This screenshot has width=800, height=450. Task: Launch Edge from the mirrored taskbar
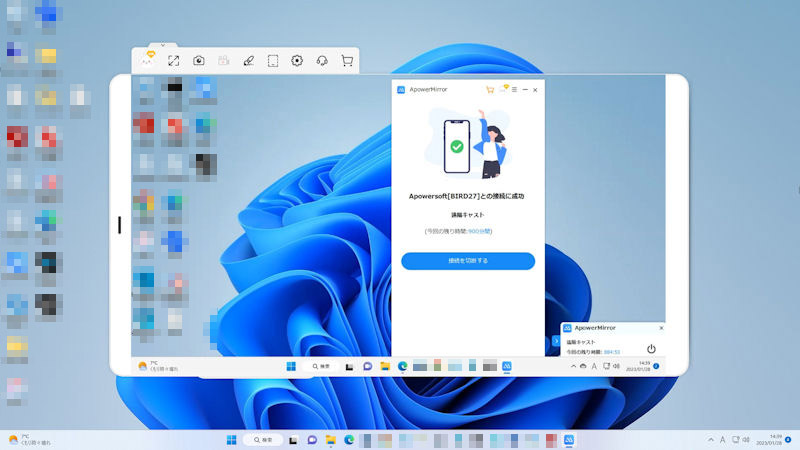pyautogui.click(x=403, y=366)
